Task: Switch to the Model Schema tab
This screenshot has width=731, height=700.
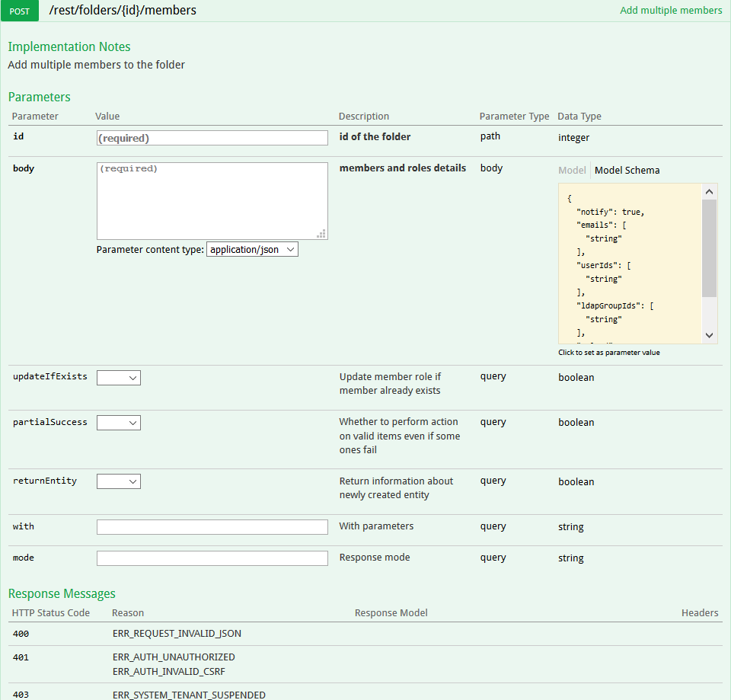Action: [627, 171]
